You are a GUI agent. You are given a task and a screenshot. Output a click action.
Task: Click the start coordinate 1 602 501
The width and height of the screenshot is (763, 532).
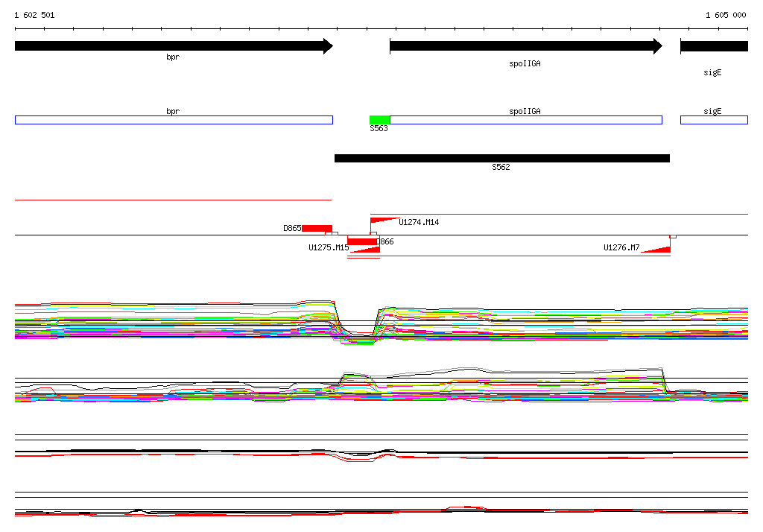34,15
